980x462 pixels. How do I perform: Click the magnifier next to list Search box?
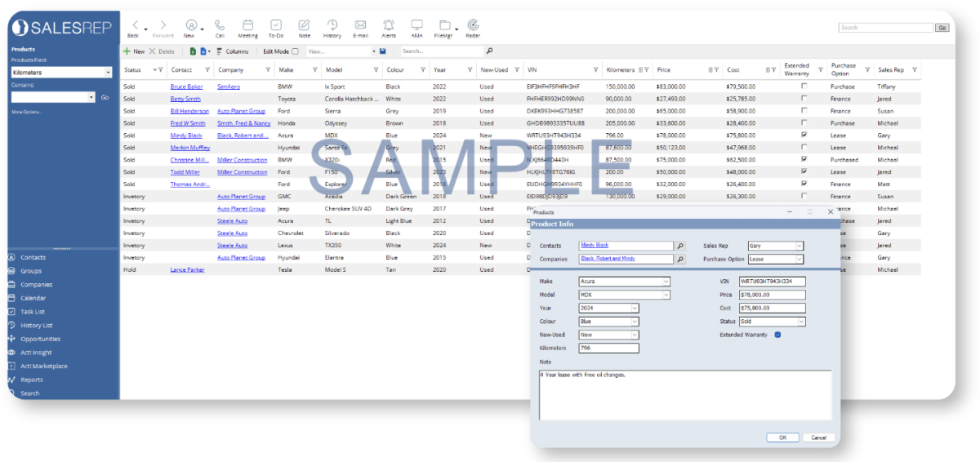click(489, 51)
